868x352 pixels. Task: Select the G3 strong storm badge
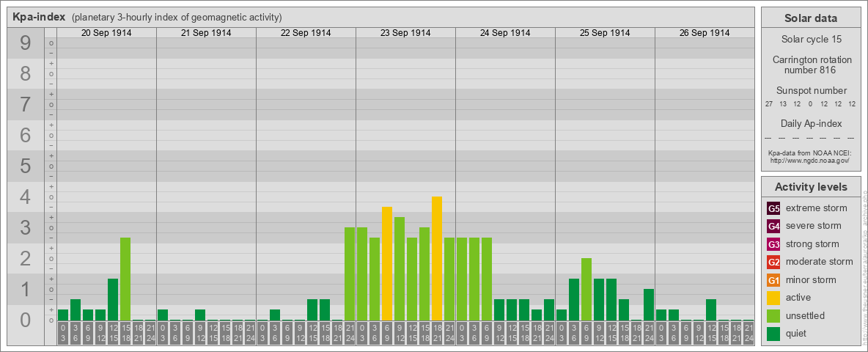point(773,244)
